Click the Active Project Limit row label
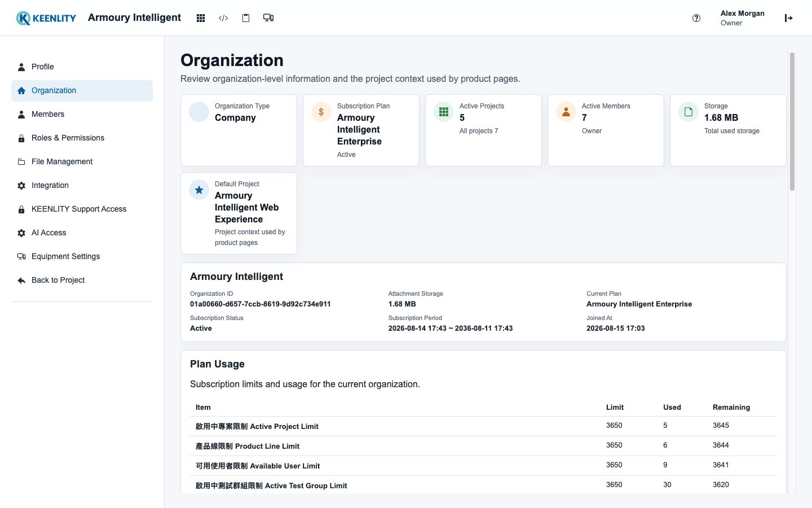Screen dimensions: 812x508 pos(257,427)
